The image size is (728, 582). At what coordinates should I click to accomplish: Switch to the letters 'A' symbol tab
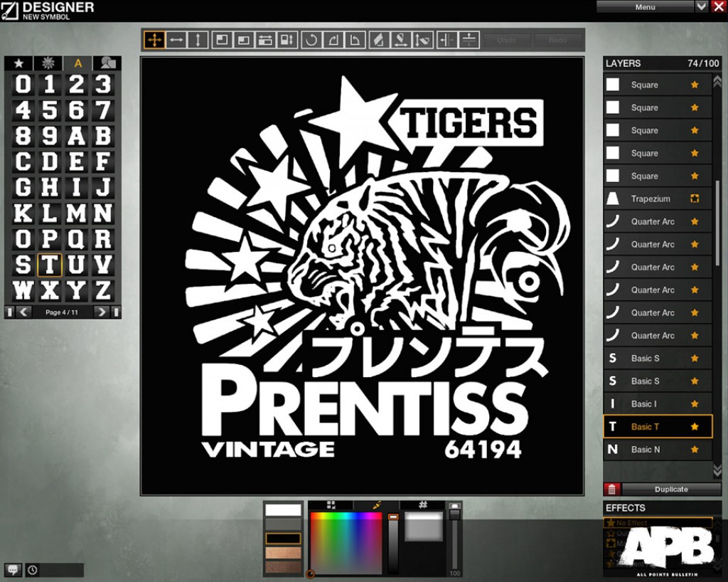[x=78, y=63]
